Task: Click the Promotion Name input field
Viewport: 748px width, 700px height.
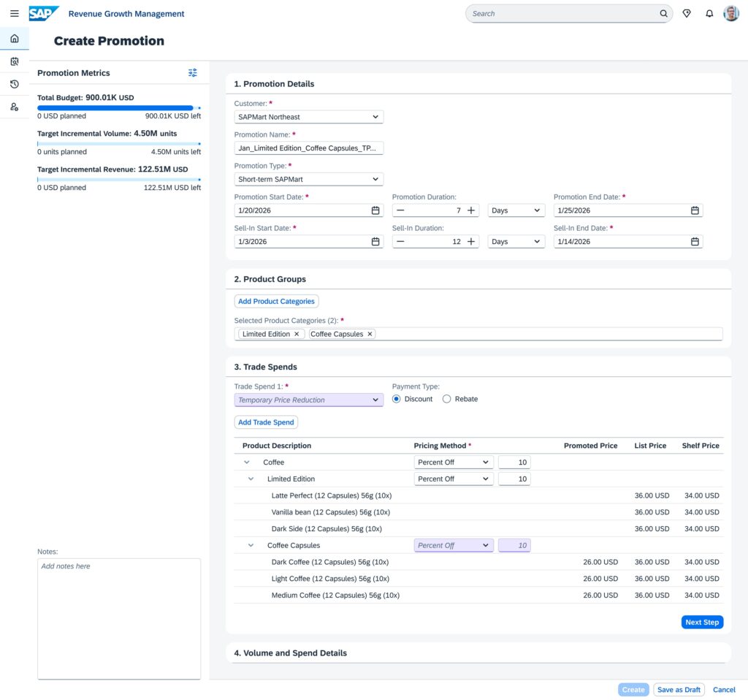Action: click(309, 148)
